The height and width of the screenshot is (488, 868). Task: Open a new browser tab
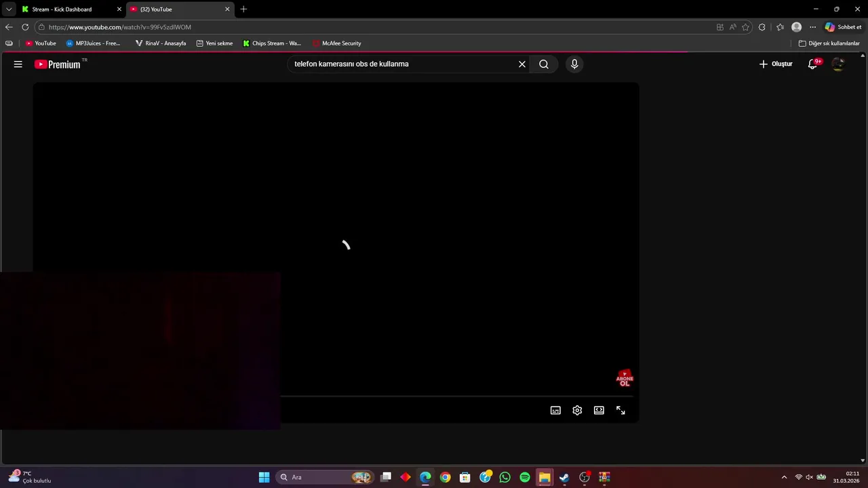click(x=243, y=9)
